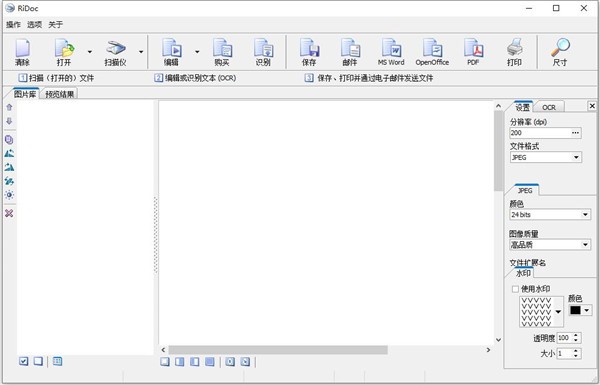Click the flip image icon in sidebar

(9, 181)
